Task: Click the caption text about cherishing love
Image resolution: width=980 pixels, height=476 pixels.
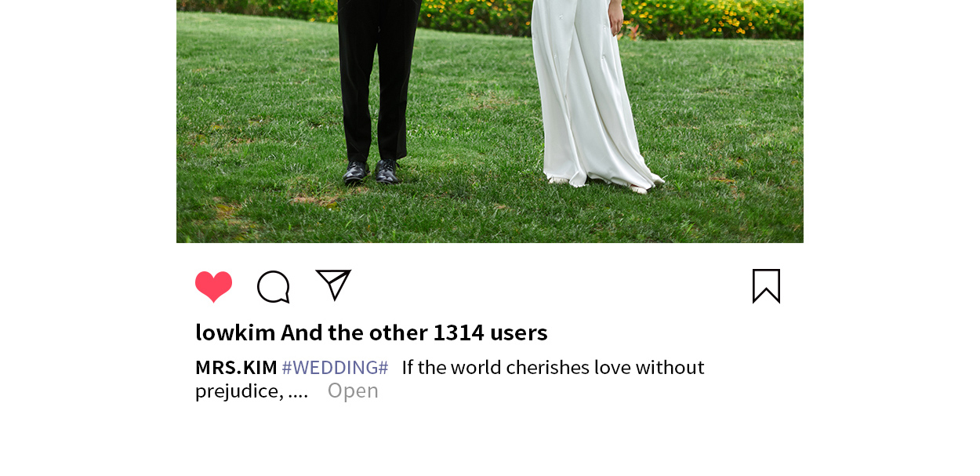Action: [x=554, y=367]
